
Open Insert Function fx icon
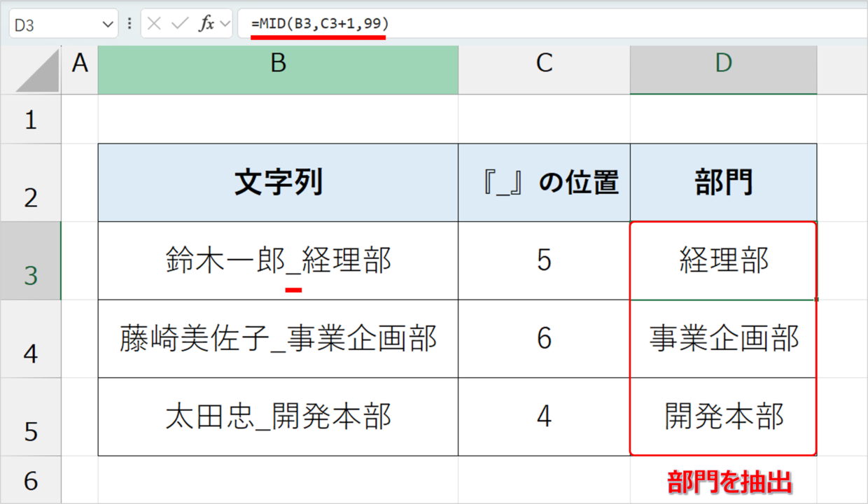pyautogui.click(x=206, y=24)
